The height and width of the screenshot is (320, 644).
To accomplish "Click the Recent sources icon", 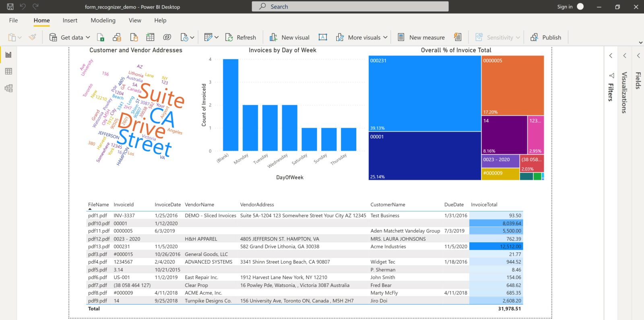I will click(184, 37).
